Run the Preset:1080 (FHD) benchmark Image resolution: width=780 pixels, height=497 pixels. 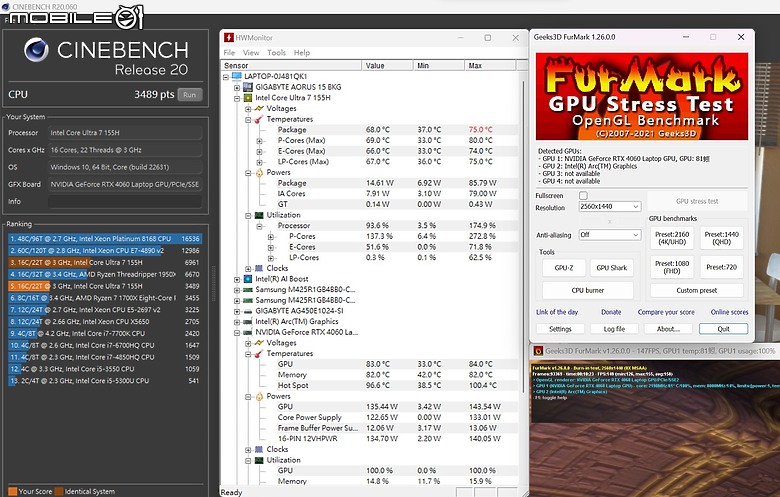[x=672, y=267]
